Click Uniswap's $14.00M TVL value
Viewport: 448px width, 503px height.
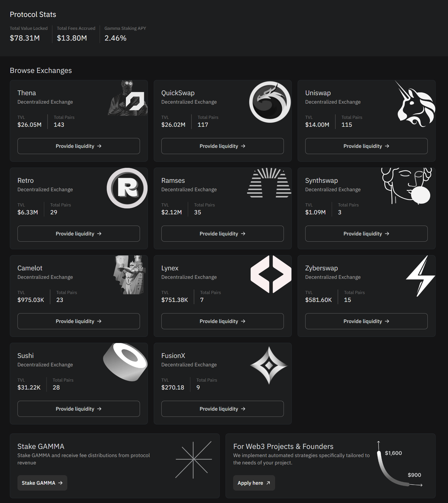pyautogui.click(x=317, y=125)
